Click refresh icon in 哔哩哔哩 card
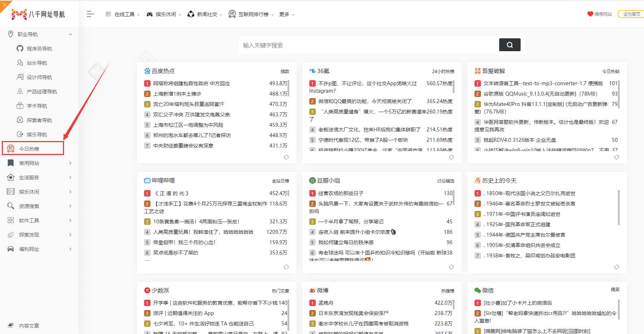Screen dimensions: 644x334 (286, 267)
